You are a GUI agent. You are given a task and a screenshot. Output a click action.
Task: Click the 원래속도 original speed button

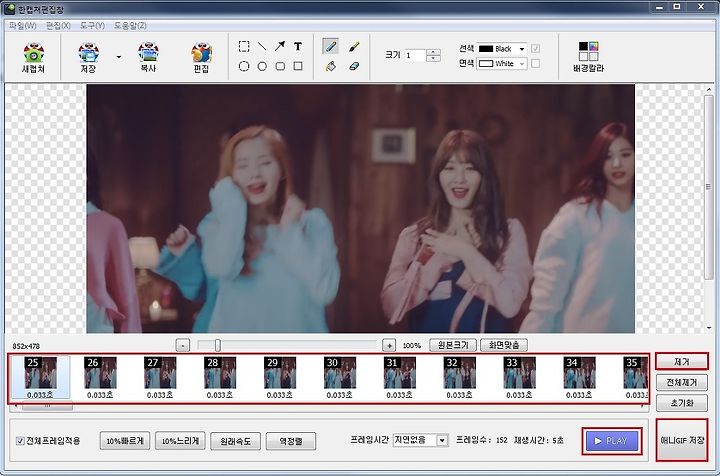[236, 441]
